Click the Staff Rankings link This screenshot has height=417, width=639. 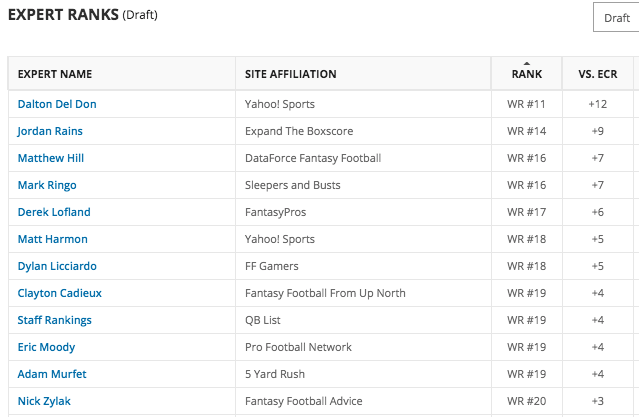tap(55, 320)
